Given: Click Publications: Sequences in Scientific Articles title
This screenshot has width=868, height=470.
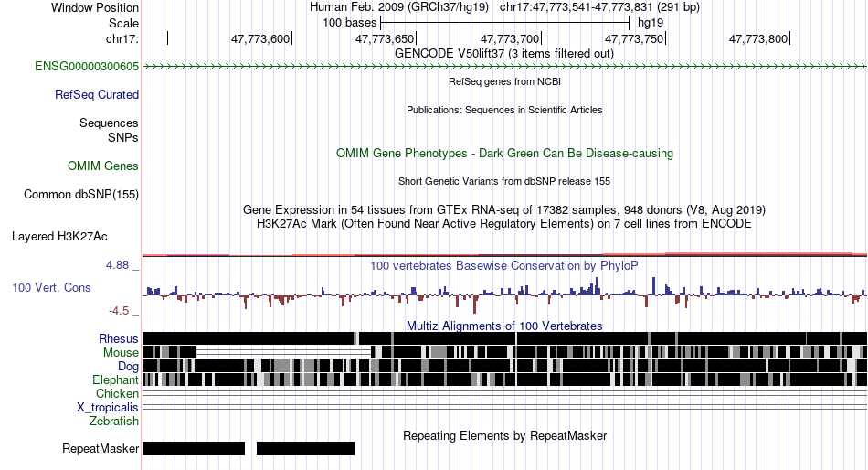Looking at the screenshot, I should tap(504, 110).
